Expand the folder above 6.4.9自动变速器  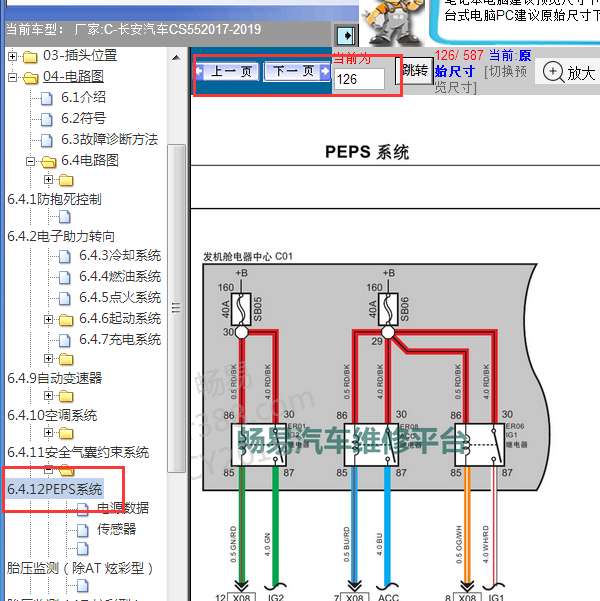pos(48,358)
